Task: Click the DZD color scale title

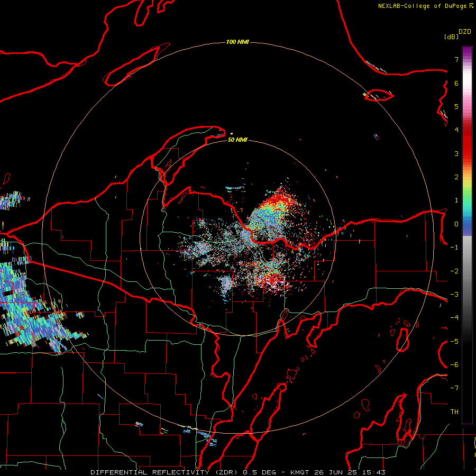Action: (x=465, y=32)
